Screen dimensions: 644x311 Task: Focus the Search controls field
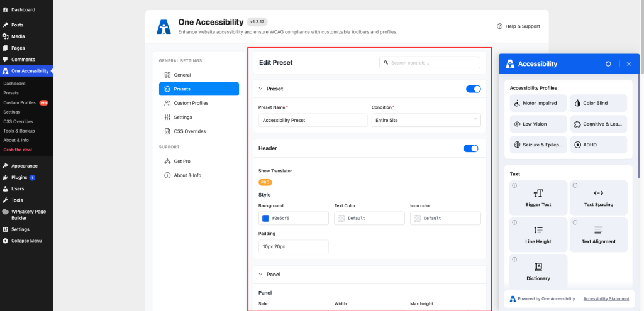430,63
